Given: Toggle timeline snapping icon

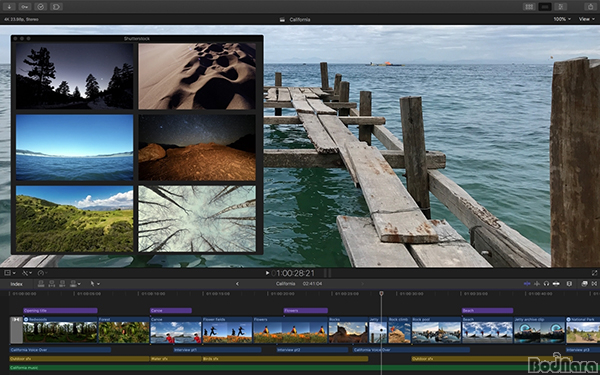Looking at the screenshot, I should [556, 284].
